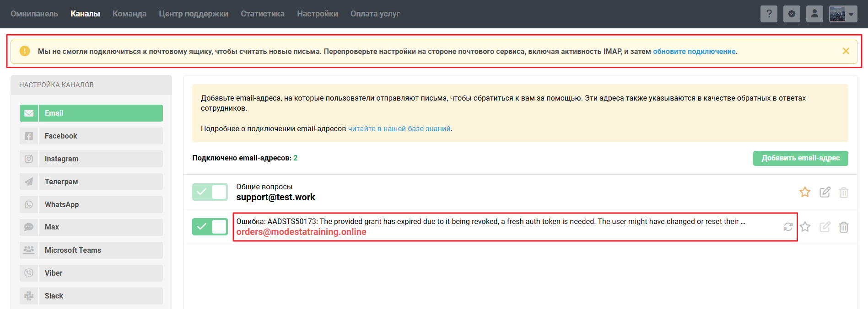Click the star for orders@modestatraining.online
868x309 pixels.
(805, 227)
